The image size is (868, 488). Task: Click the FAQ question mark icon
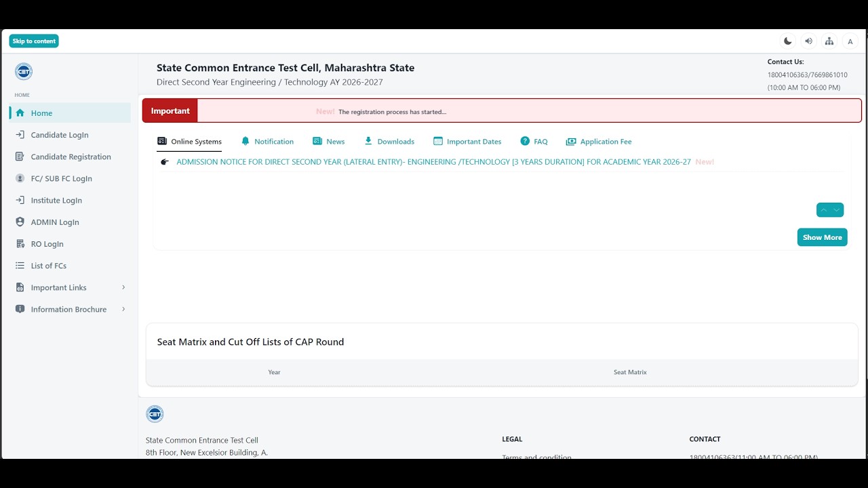(x=525, y=141)
